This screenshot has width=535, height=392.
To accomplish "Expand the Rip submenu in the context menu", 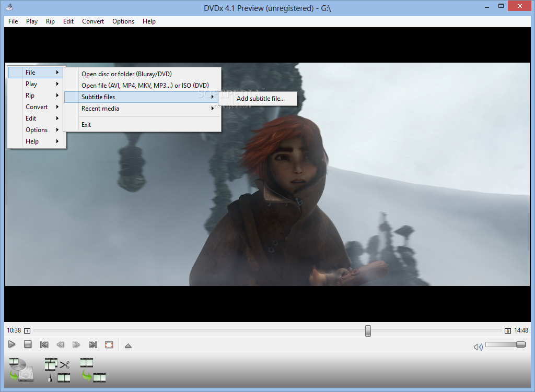I will pos(36,96).
